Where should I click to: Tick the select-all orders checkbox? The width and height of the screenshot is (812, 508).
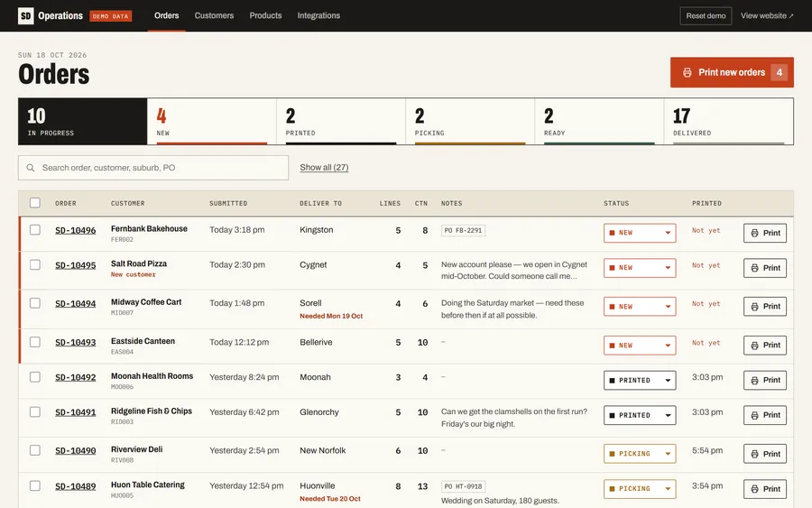click(34, 202)
